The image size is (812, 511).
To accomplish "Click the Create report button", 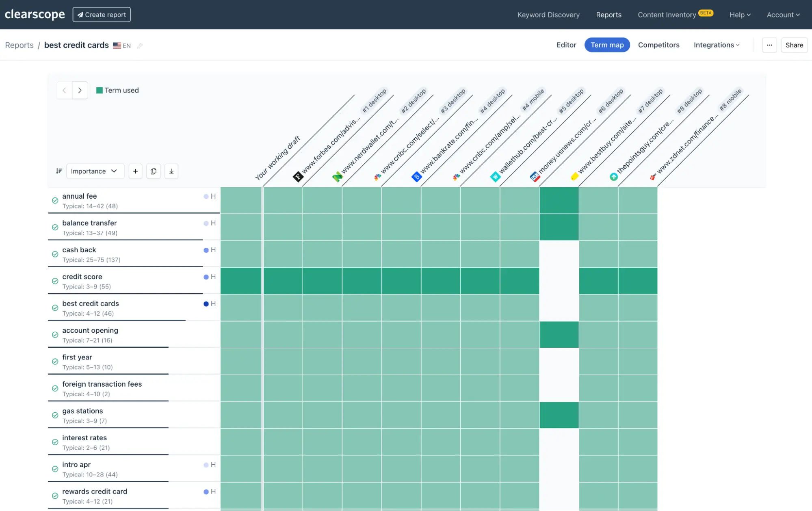I will pos(102,15).
